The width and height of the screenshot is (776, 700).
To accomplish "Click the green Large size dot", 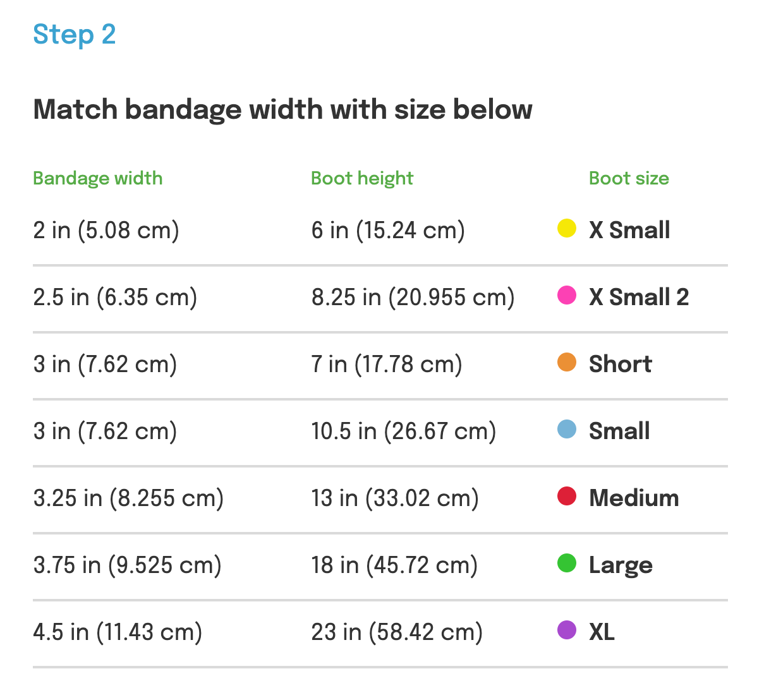I will [x=566, y=563].
